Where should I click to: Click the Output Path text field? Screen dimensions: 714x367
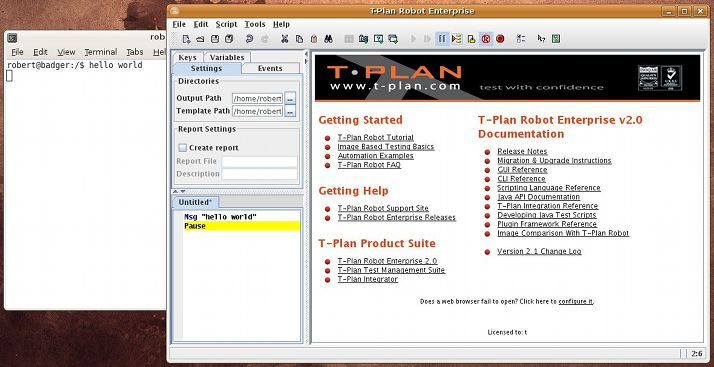(257, 98)
